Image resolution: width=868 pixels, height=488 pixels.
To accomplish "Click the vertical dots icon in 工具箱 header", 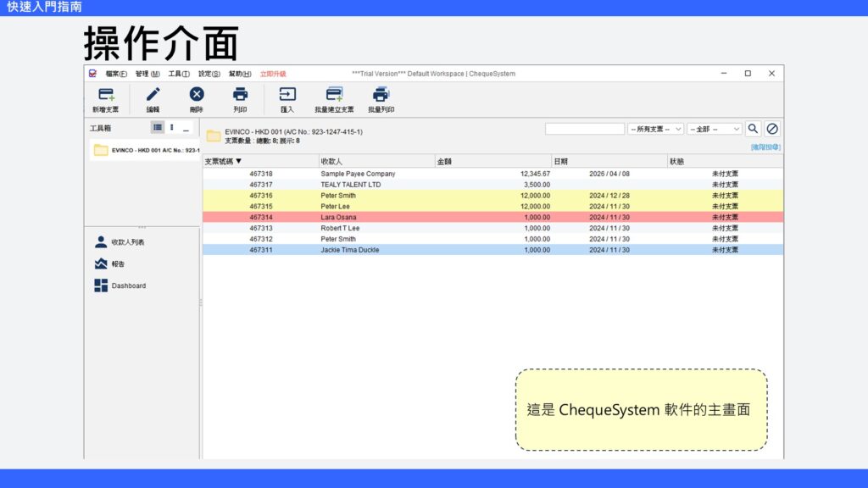I will [x=172, y=127].
